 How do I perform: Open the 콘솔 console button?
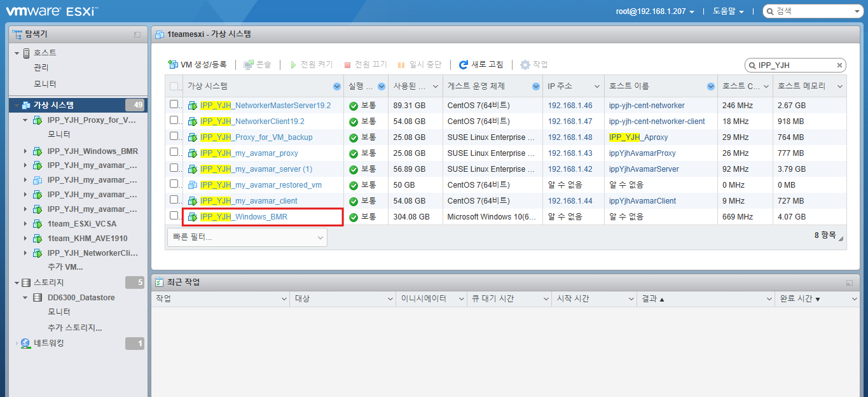tap(258, 65)
